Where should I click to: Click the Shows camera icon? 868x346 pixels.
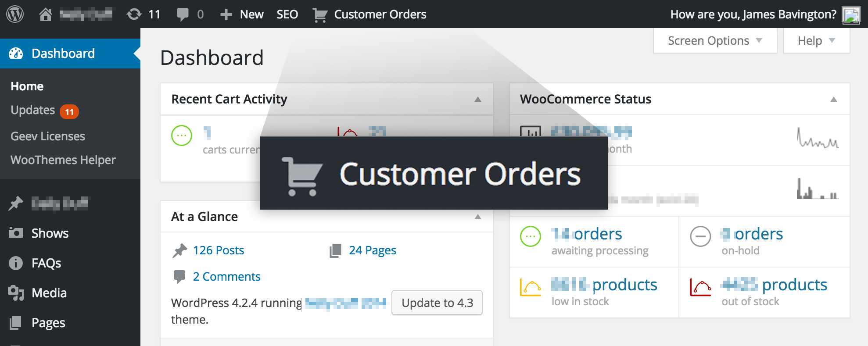click(x=16, y=232)
